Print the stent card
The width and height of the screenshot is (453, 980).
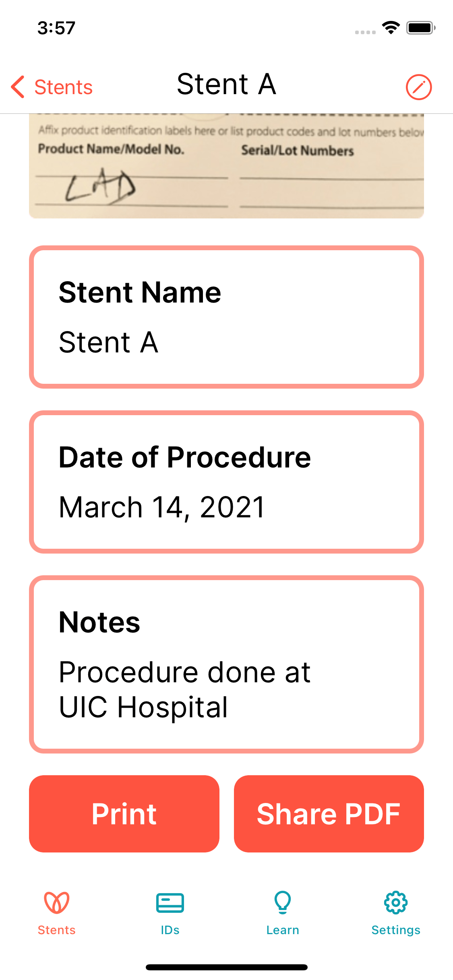(x=124, y=813)
